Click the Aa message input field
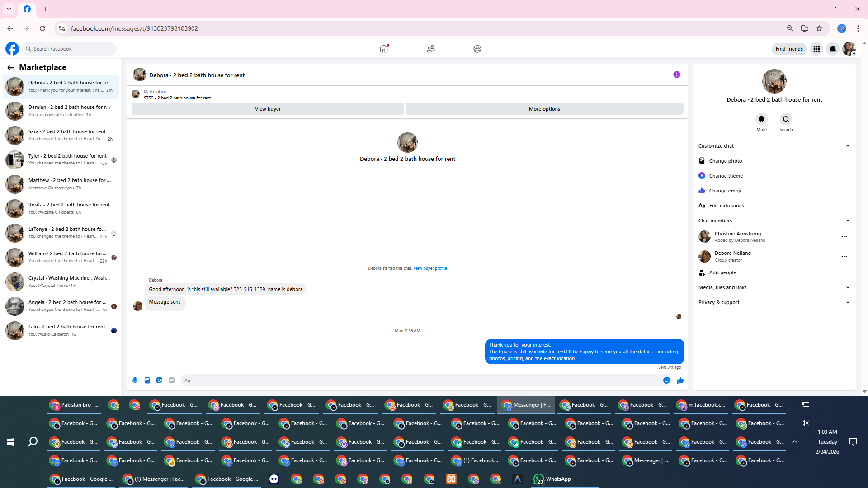The width and height of the screenshot is (868, 488). click(x=420, y=380)
